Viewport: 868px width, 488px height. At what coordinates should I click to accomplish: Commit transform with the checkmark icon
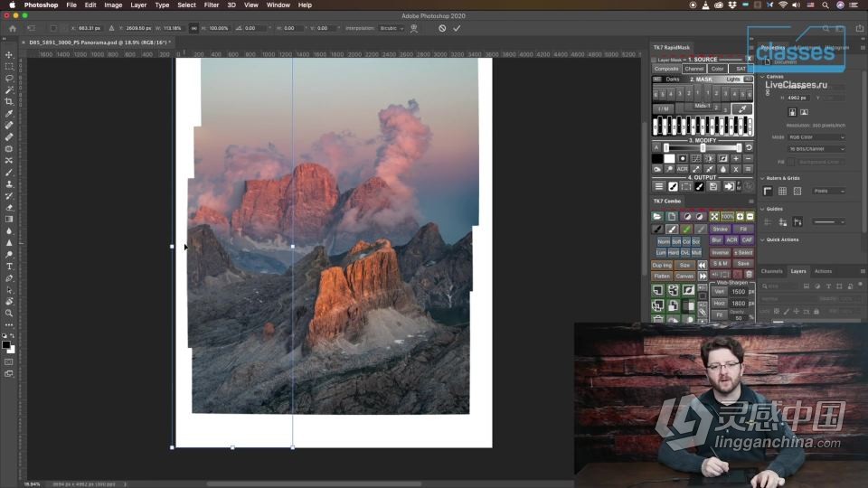pos(457,28)
